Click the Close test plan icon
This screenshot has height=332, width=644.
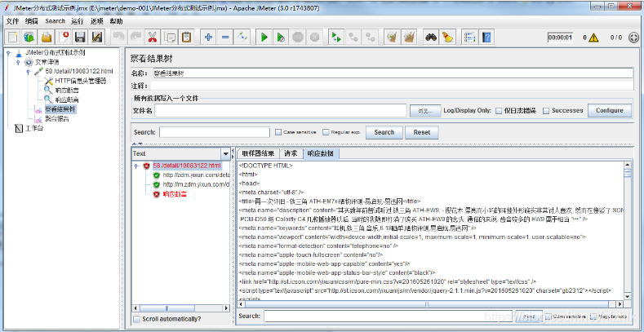(x=63, y=38)
